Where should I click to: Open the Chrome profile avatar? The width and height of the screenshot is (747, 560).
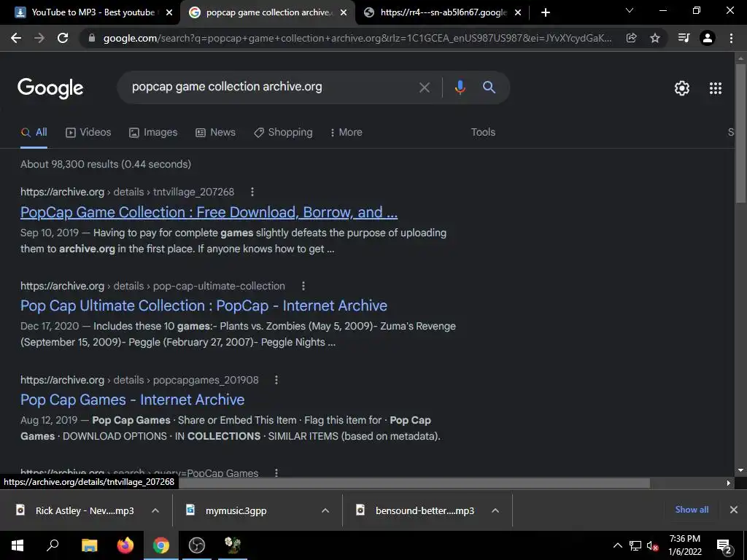tap(708, 38)
